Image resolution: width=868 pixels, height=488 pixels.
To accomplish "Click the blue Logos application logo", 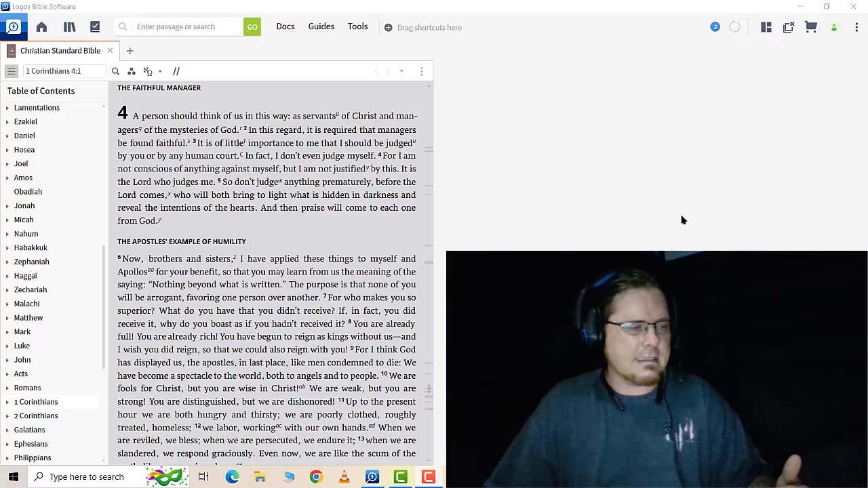I will click(13, 27).
